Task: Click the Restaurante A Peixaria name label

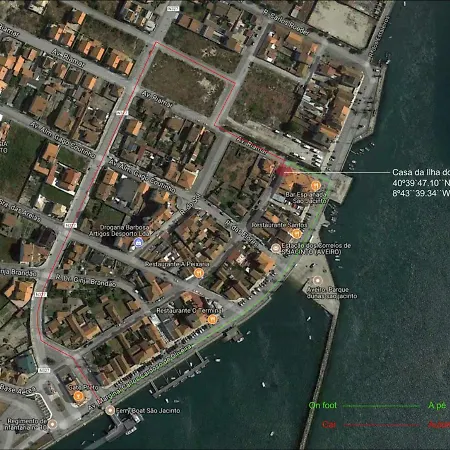Action: click(177, 264)
